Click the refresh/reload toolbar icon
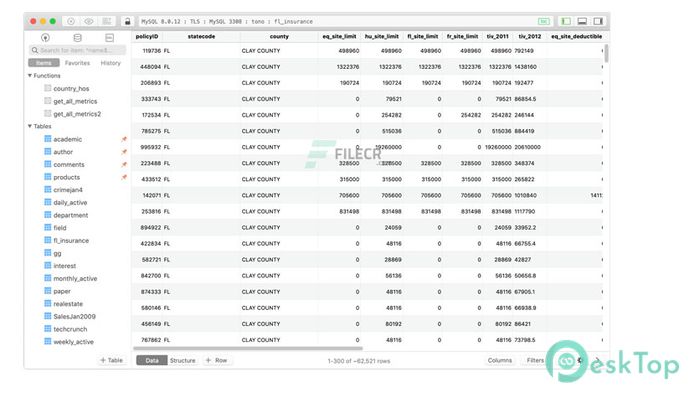700x400 pixels. point(71,21)
